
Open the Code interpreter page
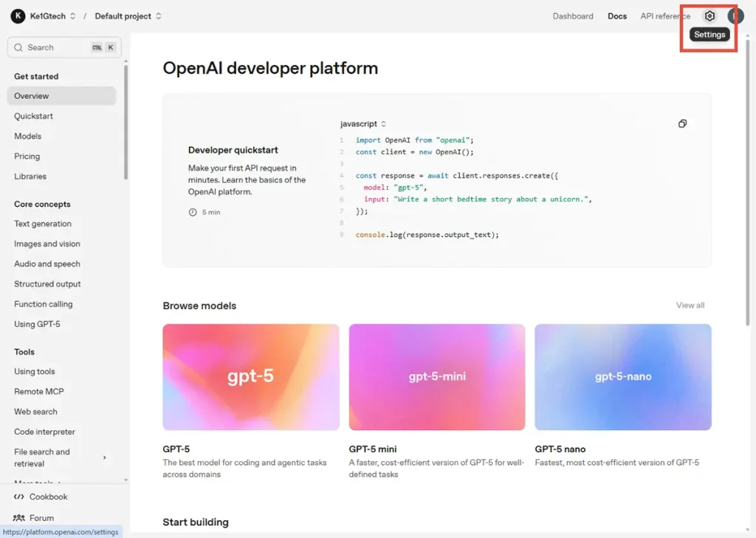click(44, 432)
